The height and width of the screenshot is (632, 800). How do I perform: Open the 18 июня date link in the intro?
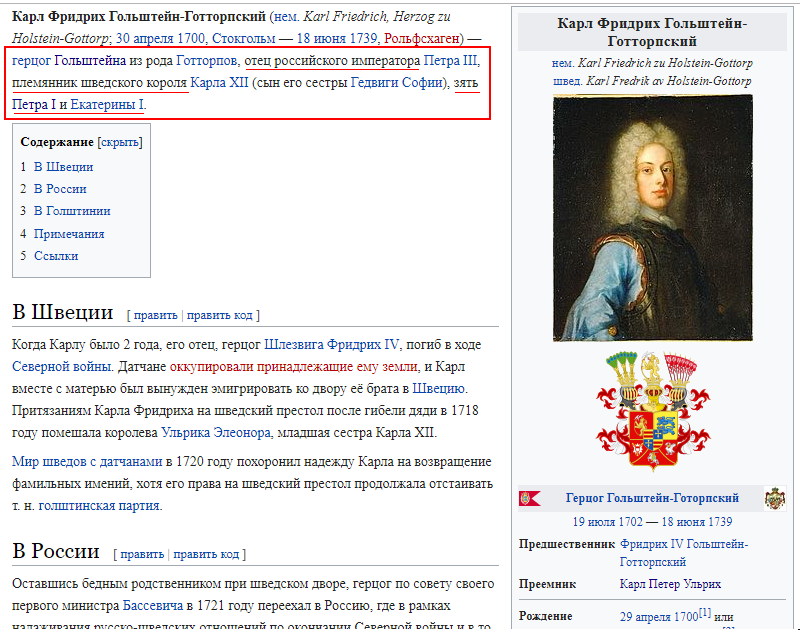coord(321,38)
